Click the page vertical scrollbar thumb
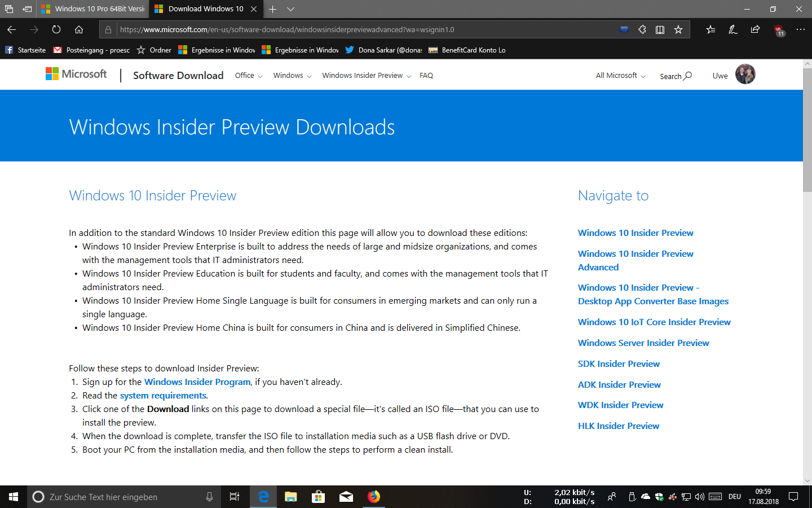The width and height of the screenshot is (812, 508). [x=807, y=130]
